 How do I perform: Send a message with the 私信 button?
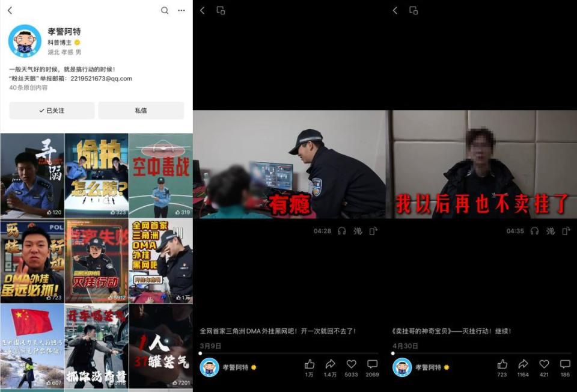(x=141, y=111)
